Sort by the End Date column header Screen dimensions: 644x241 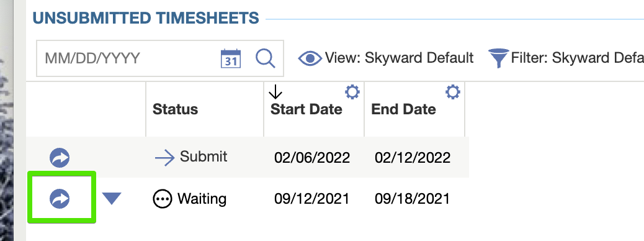(404, 109)
